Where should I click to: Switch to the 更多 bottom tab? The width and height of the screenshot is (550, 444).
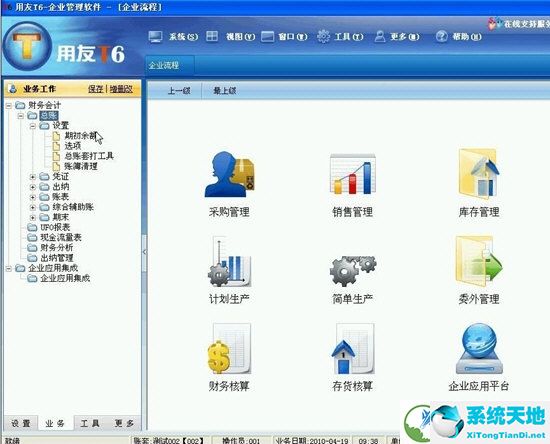124,423
